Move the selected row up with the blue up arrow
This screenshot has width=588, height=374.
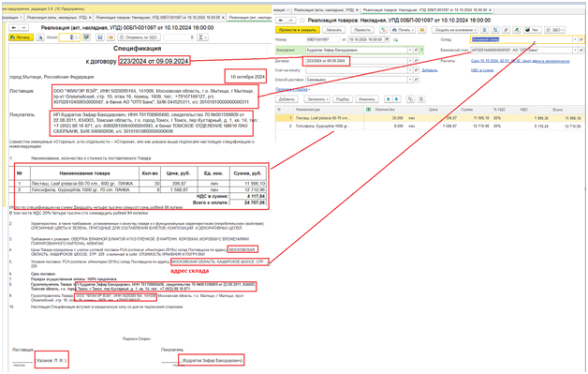tap(389, 99)
